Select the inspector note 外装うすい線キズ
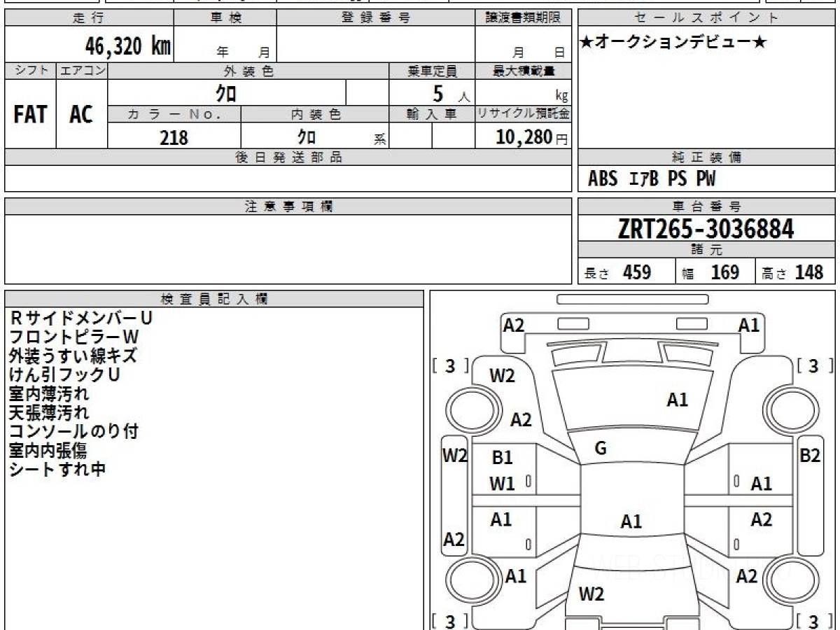The image size is (840, 630). click(x=73, y=356)
